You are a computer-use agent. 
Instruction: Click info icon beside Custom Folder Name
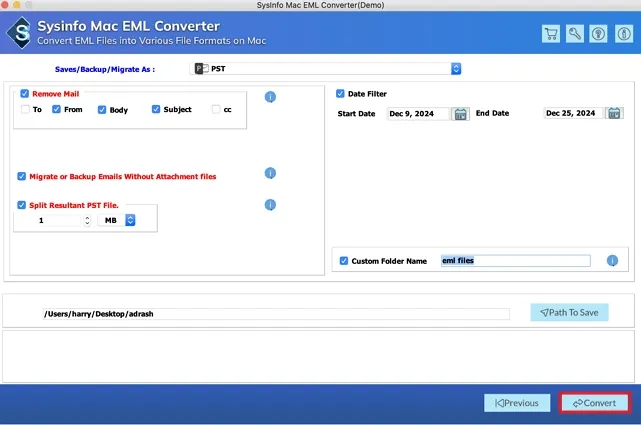click(612, 261)
